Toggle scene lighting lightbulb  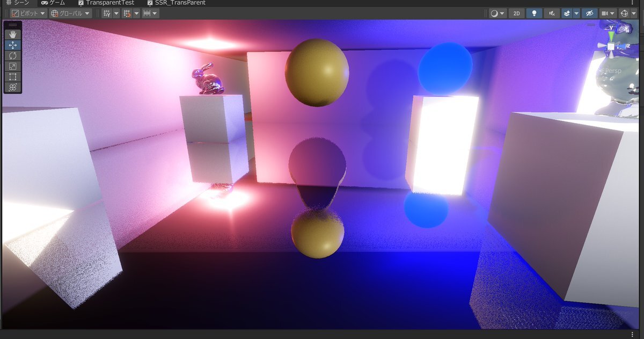[534, 13]
